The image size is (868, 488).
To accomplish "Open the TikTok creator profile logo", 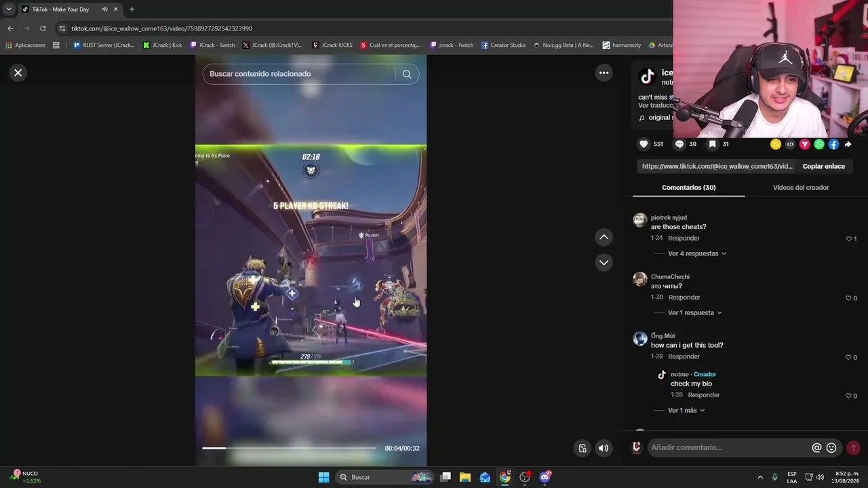I will (x=648, y=77).
